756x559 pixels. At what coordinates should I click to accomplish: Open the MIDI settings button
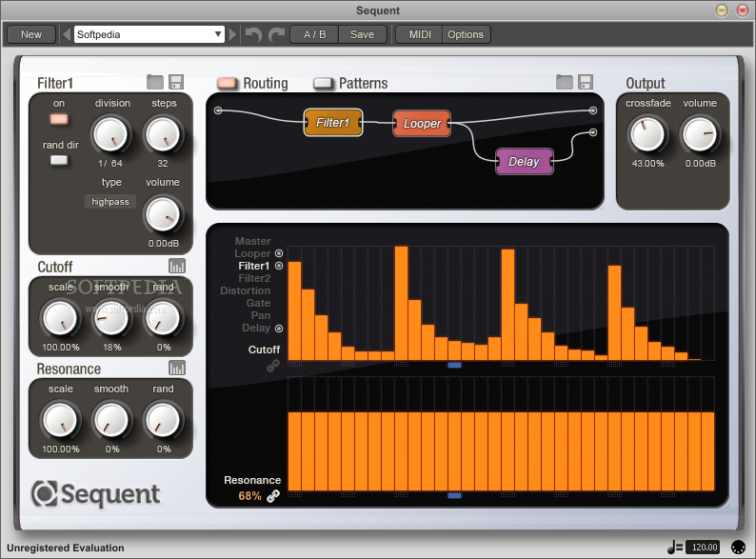(x=420, y=34)
